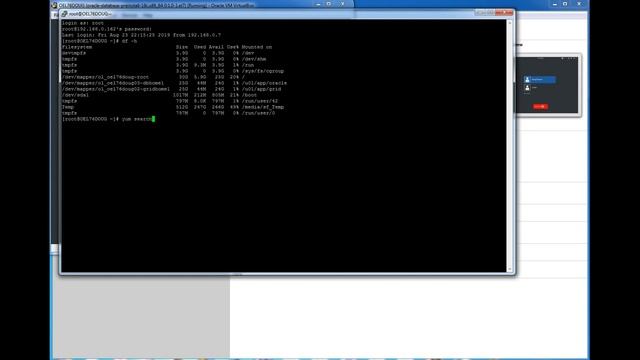This screenshot has height=360, width=640.
Task: Click the '/dev/sda1' row mounted on /boot
Action: (159, 95)
